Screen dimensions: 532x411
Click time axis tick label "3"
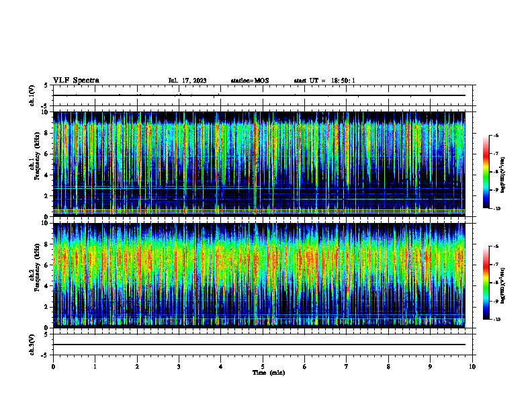tap(179, 367)
